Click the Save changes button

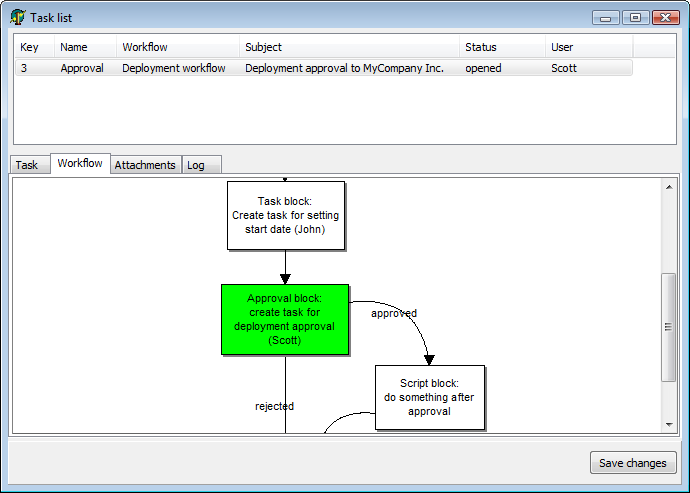tap(632, 463)
